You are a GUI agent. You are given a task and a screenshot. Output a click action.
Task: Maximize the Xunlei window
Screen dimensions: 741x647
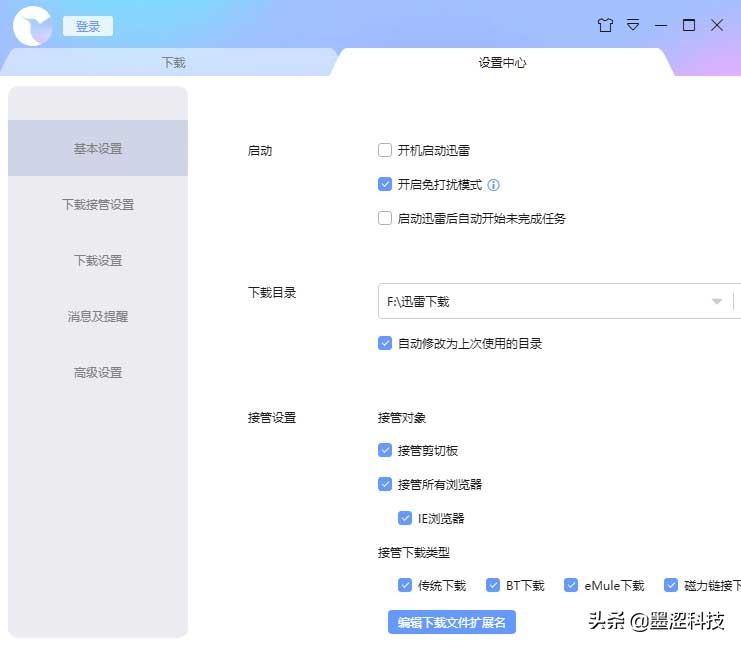[x=689, y=25]
